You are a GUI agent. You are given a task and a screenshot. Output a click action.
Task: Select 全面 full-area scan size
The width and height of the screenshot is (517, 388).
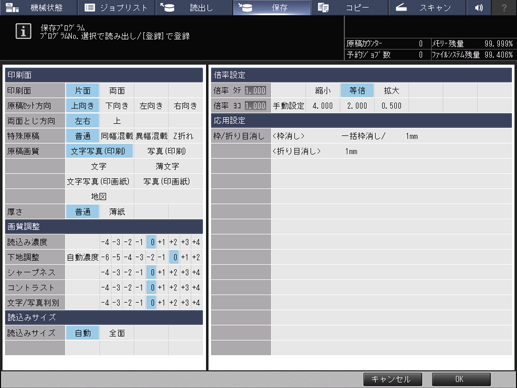pos(117,333)
